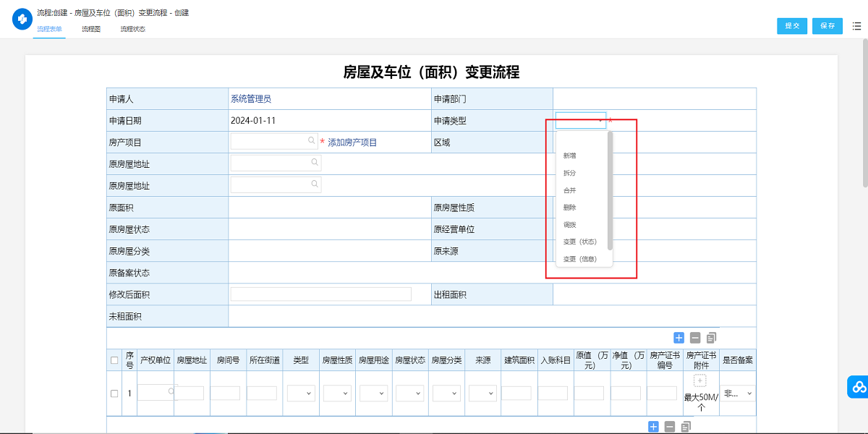The height and width of the screenshot is (434, 868).
Task: Expand the 房屋用途 dropdown in row 1
Action: (374, 393)
